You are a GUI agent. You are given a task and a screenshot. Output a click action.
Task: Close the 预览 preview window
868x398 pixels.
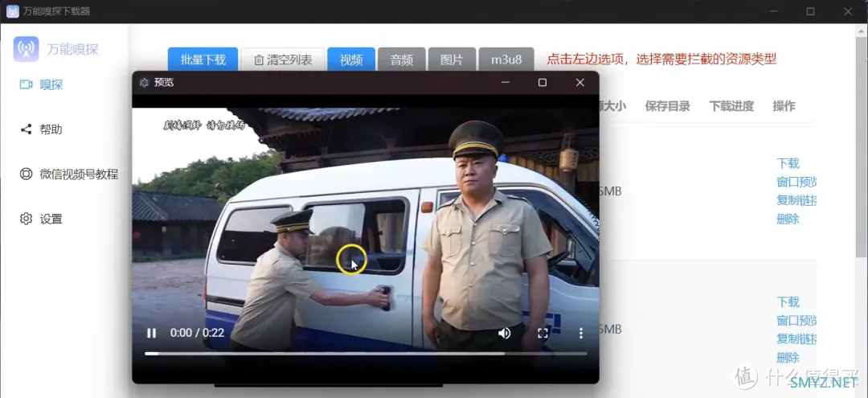[580, 82]
